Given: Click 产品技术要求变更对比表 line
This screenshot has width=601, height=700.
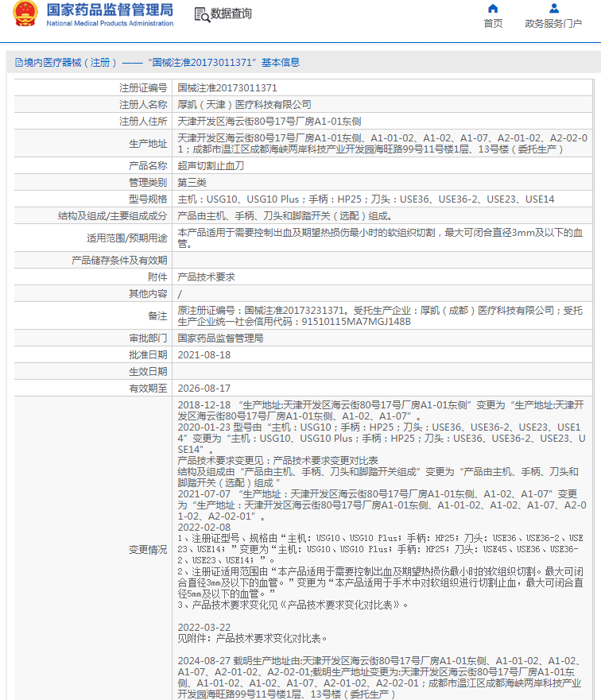Looking at the screenshot, I should 277,461.
